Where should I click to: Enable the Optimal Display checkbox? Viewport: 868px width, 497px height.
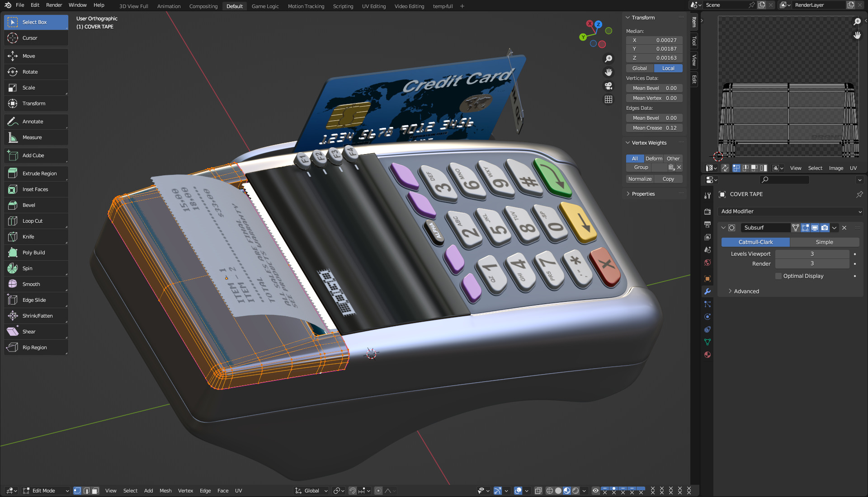point(778,276)
